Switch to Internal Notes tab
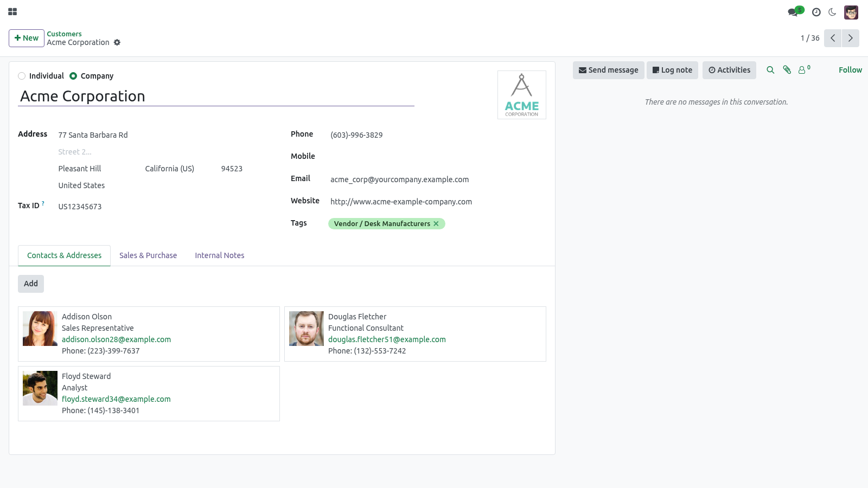Image resolution: width=868 pixels, height=488 pixels. tap(220, 255)
